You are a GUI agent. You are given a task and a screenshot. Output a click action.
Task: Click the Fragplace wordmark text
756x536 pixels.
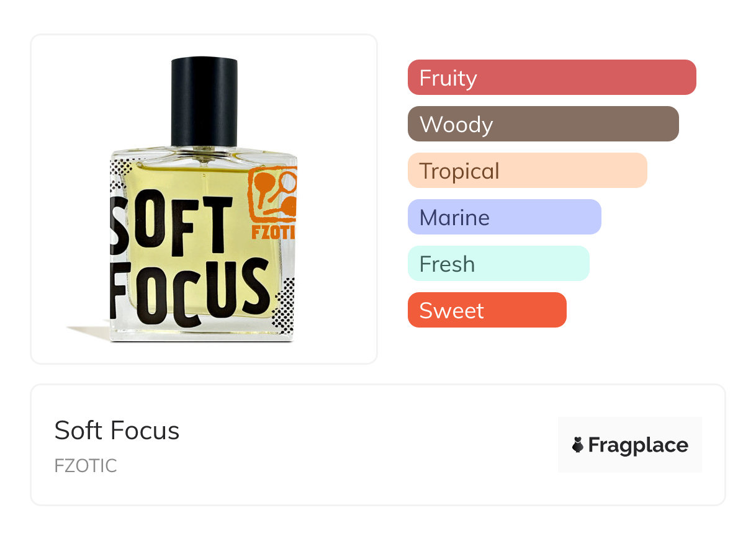click(637, 445)
